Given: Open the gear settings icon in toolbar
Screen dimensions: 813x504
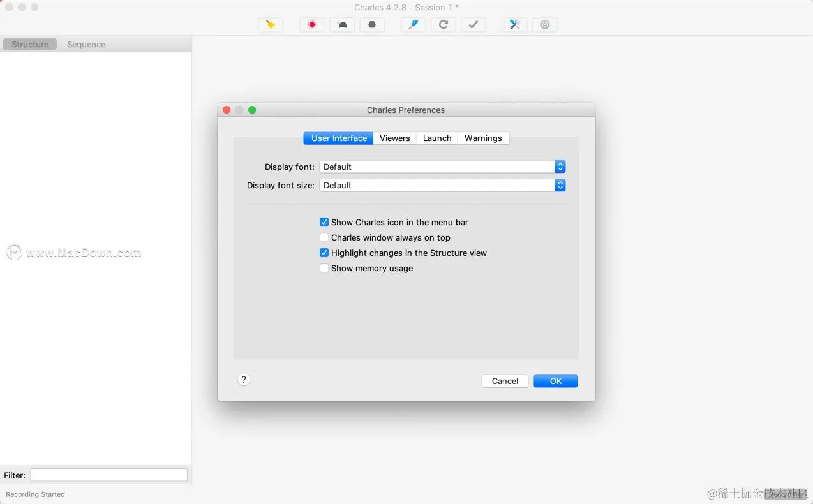Looking at the screenshot, I should tap(545, 25).
